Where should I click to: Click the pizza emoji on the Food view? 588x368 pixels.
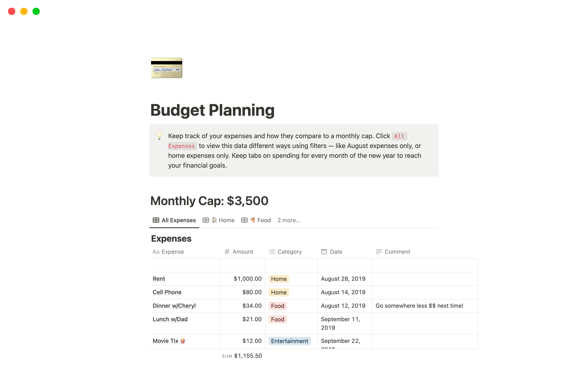coord(253,220)
